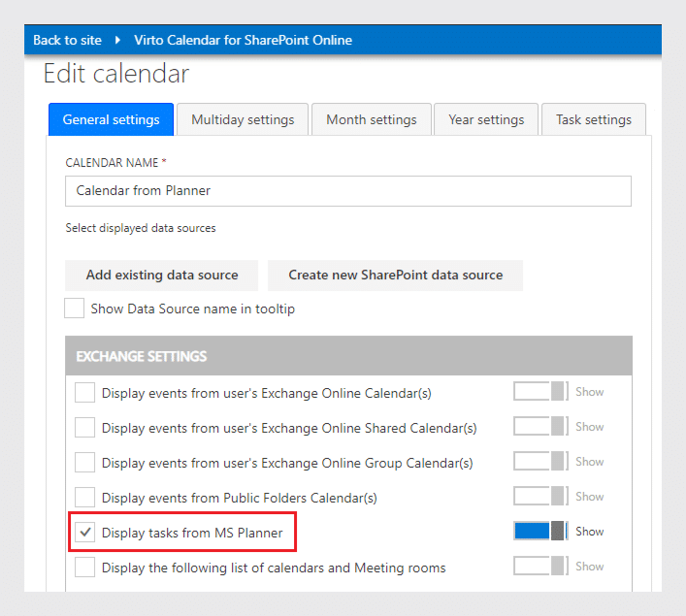Viewport: 686px width, 616px height.
Task: Check Display events from Exchange Online Group Calendar(s)
Action: tap(84, 463)
